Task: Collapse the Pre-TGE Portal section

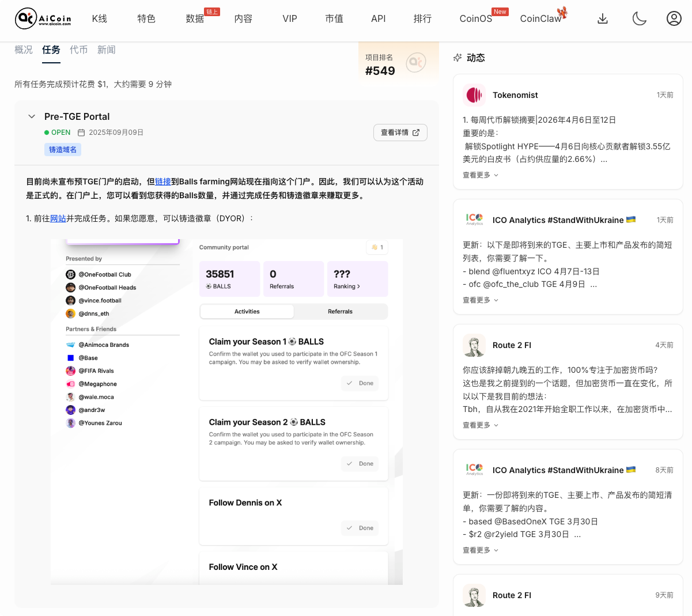Action: pos(32,116)
